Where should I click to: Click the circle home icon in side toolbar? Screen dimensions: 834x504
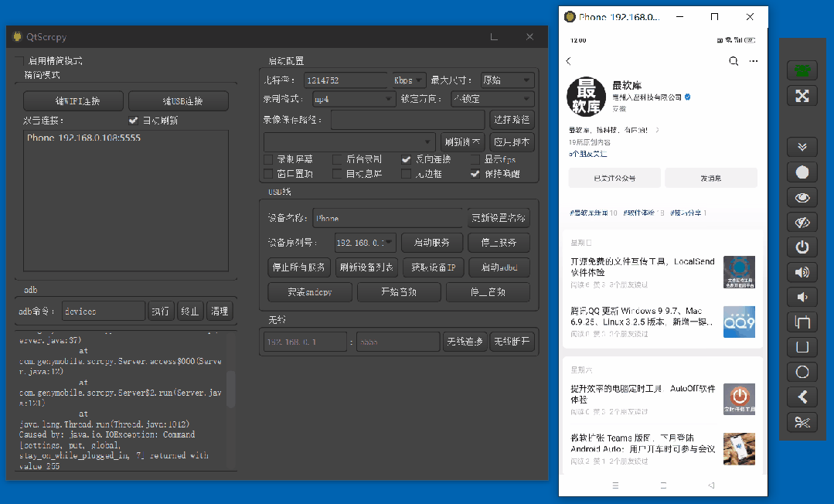click(802, 372)
